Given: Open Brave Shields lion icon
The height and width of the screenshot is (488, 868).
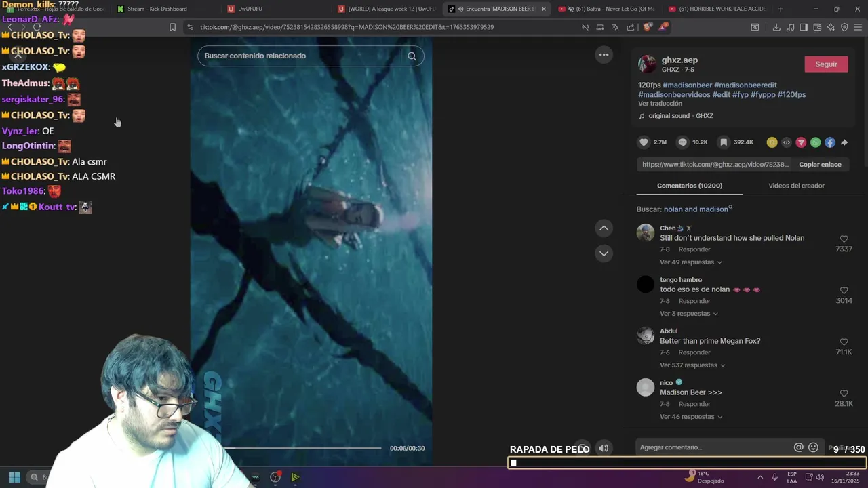Looking at the screenshot, I should [x=647, y=27].
